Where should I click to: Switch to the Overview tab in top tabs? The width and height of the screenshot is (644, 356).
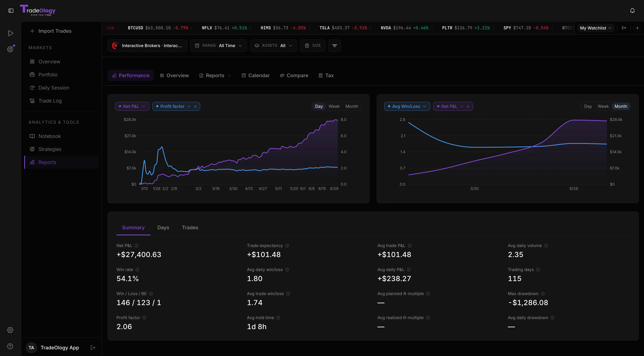pos(174,75)
